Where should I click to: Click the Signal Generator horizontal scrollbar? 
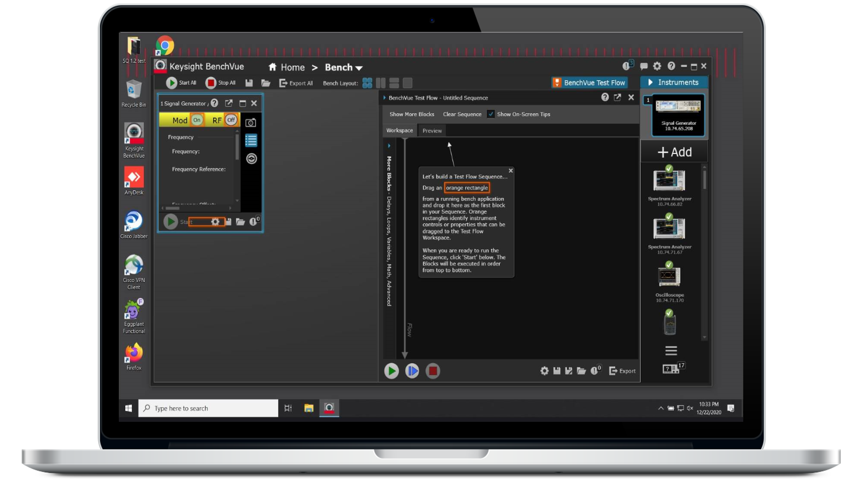[x=173, y=208]
